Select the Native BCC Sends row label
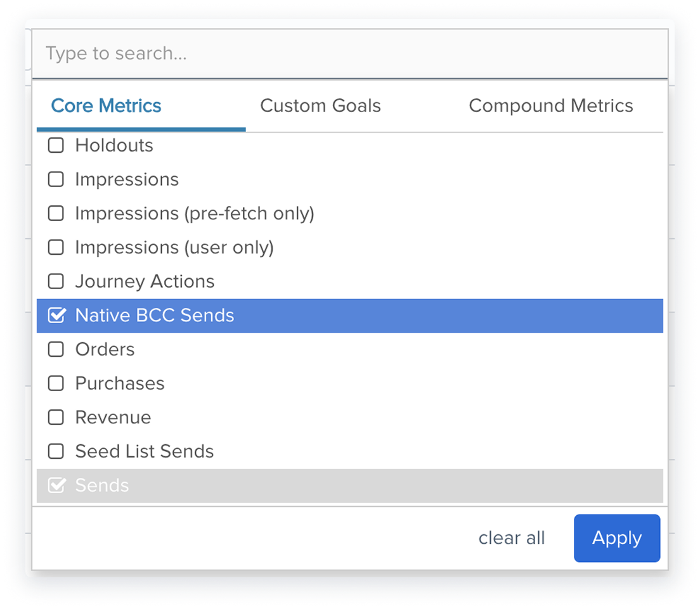 pos(155,316)
